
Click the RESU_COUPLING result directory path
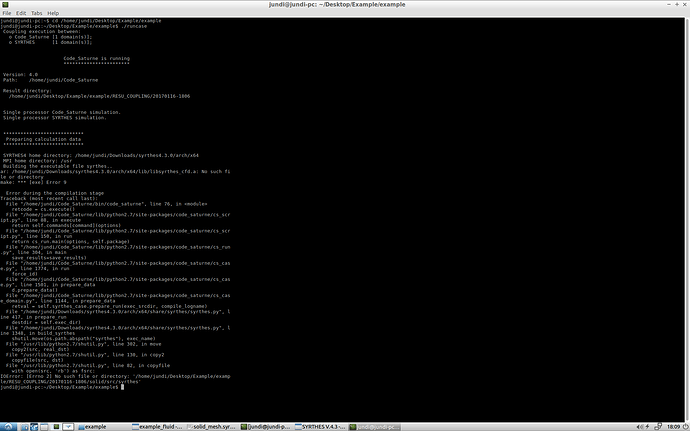[99, 96]
